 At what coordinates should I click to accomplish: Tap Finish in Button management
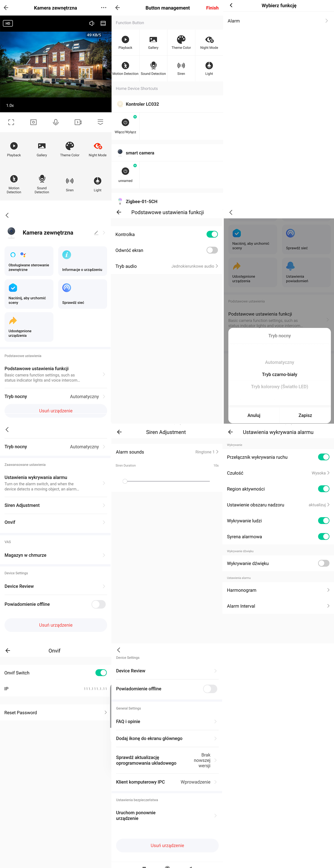pos(212,8)
